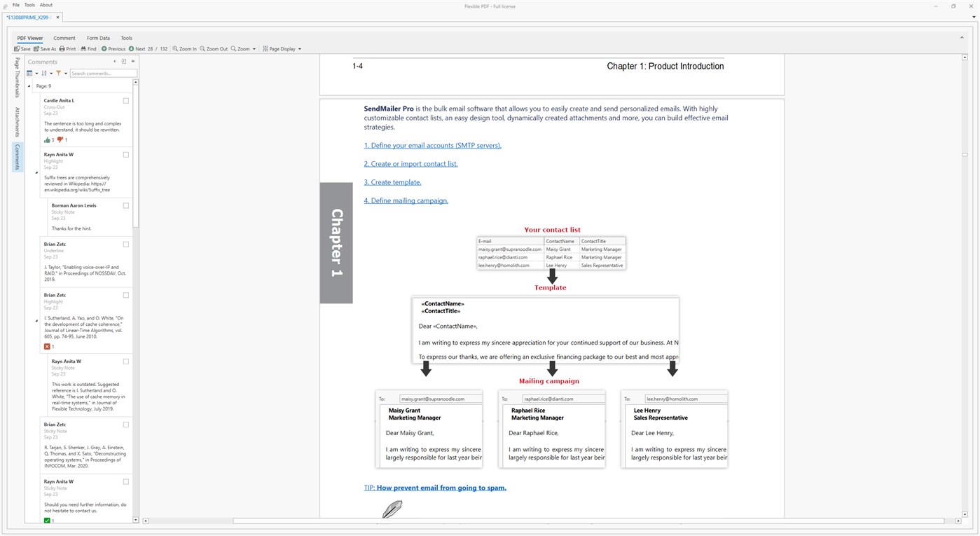Go to the previous page with Previous
Image resolution: width=980 pixels, height=536 pixels.
(x=112, y=48)
